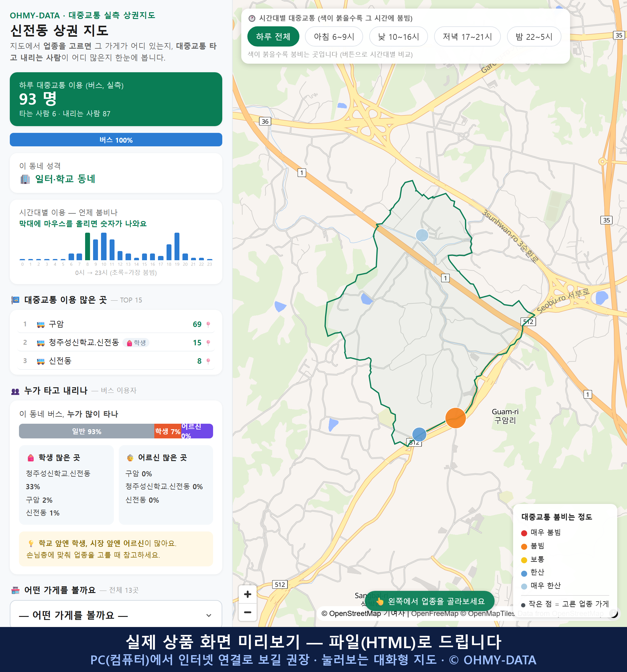This screenshot has height=672, width=627.
Task: Click the 타는 사람 6 · 내리는 사람 87 text
Action: [x=65, y=114]
